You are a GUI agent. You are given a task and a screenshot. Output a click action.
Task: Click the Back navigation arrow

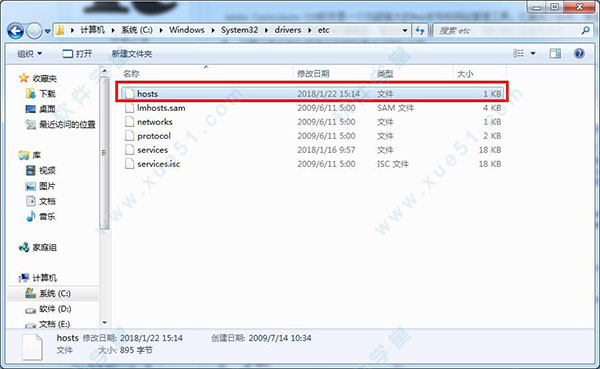16,31
